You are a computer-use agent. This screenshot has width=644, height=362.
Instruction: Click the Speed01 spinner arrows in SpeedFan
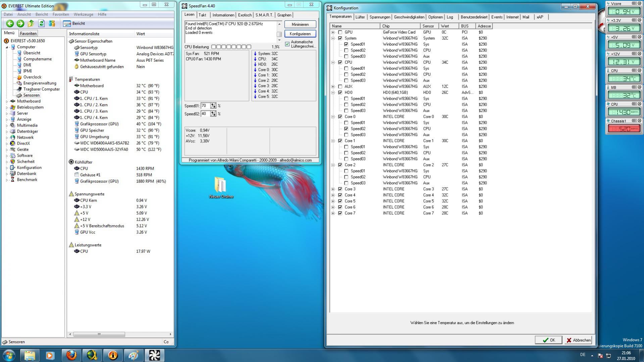click(213, 106)
